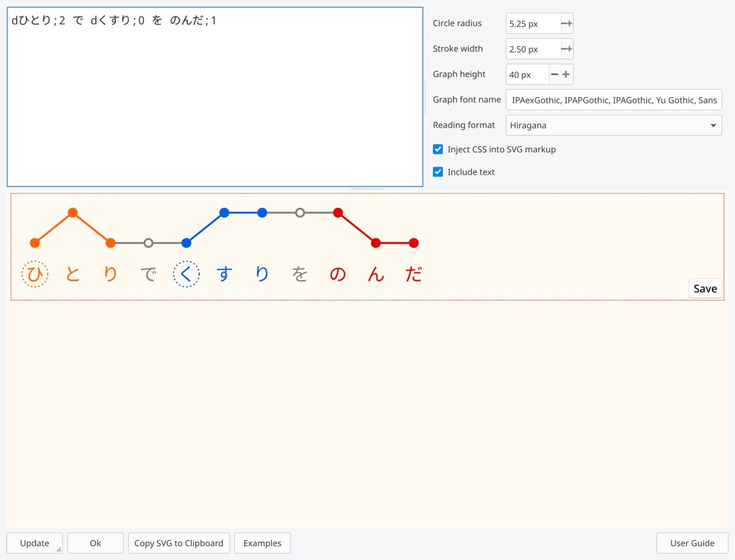Click the red の character in the graph

[338, 274]
